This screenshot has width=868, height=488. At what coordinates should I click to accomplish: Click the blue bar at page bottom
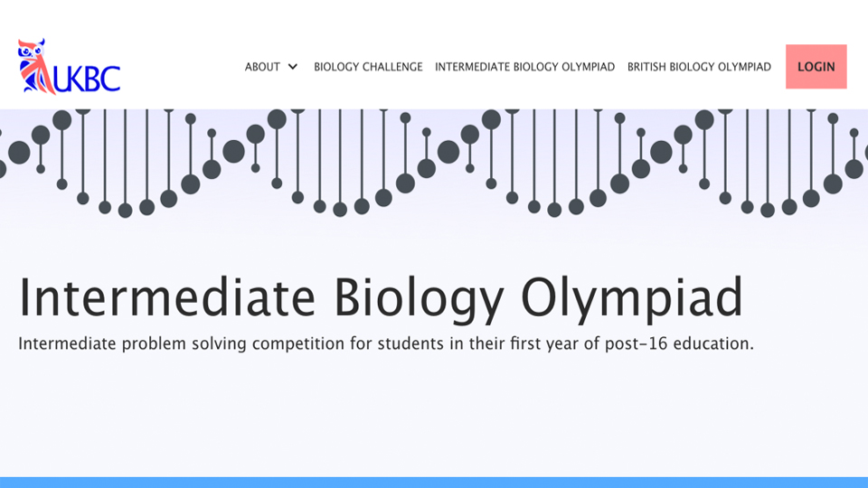pyautogui.click(x=434, y=483)
